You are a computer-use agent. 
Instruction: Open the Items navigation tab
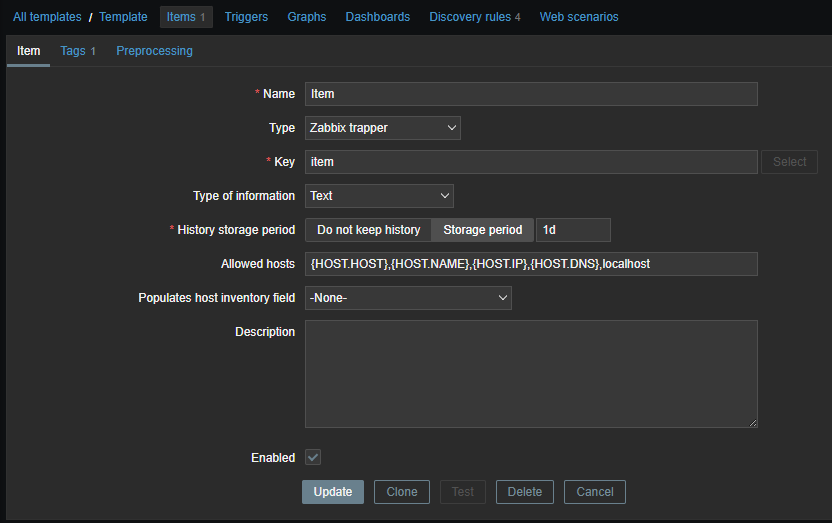(185, 17)
